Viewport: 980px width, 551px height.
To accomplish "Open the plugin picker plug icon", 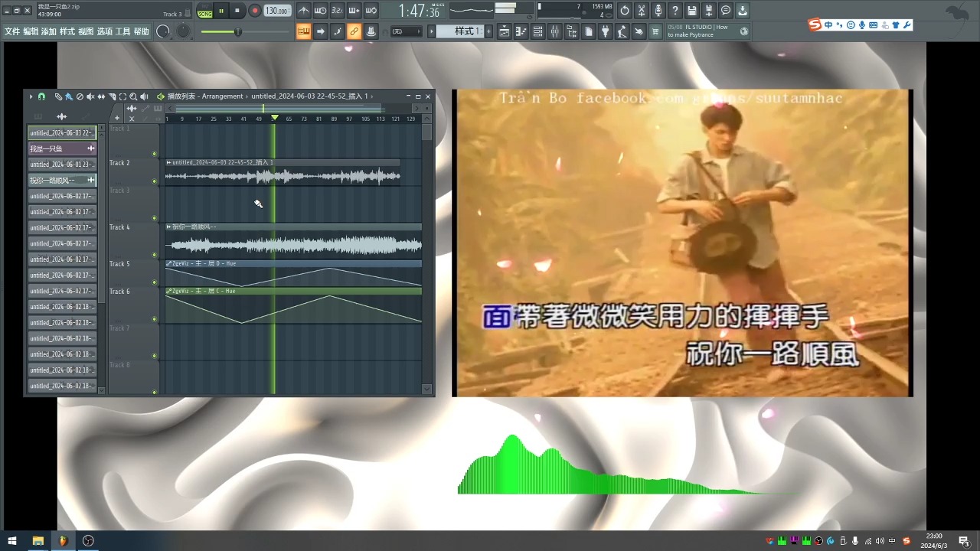I will pos(606,31).
